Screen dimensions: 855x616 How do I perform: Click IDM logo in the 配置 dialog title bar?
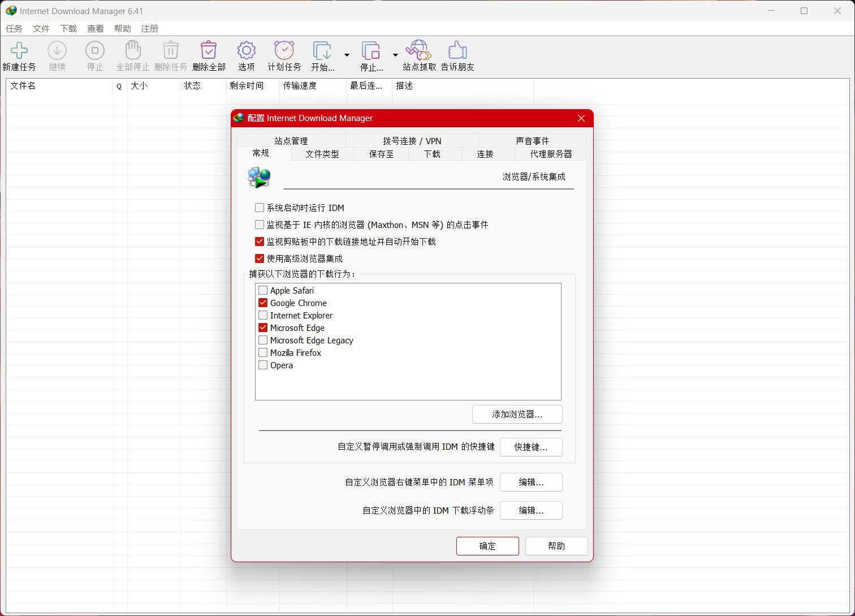[239, 118]
